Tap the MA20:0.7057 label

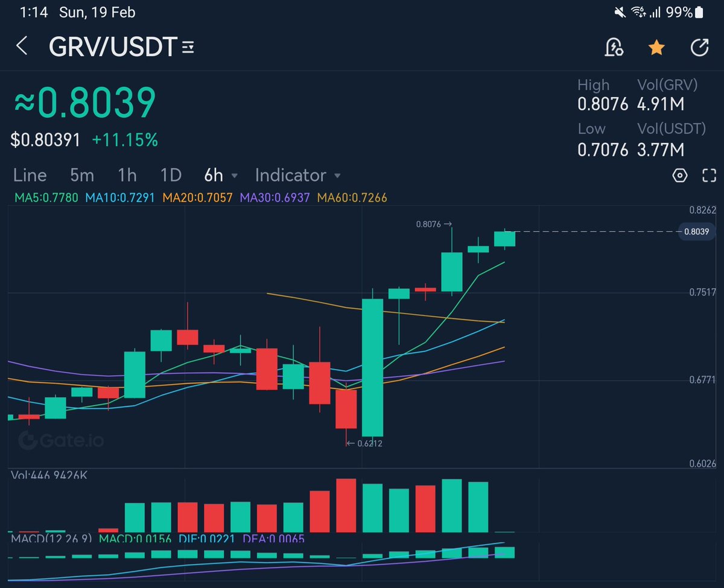pos(197,197)
